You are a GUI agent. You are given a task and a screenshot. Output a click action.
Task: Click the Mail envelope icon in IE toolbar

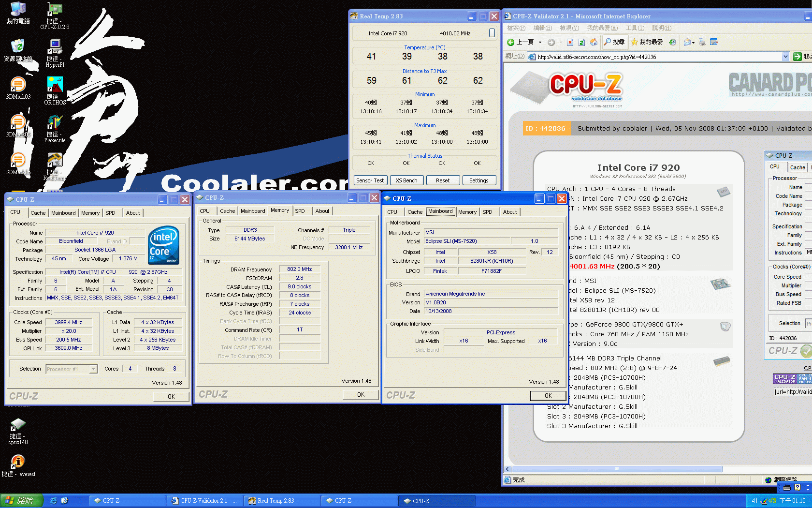[x=687, y=42]
